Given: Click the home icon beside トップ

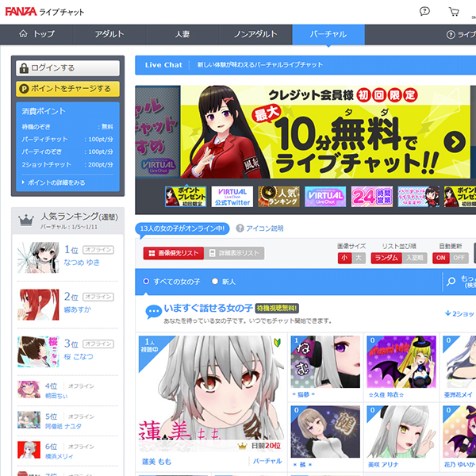Looking at the screenshot, I should tap(23, 33).
